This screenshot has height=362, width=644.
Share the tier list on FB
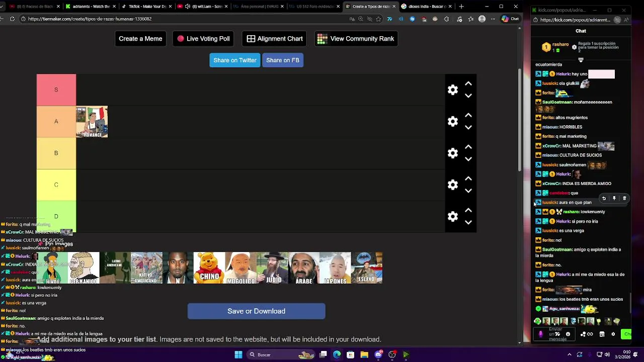coord(283,60)
